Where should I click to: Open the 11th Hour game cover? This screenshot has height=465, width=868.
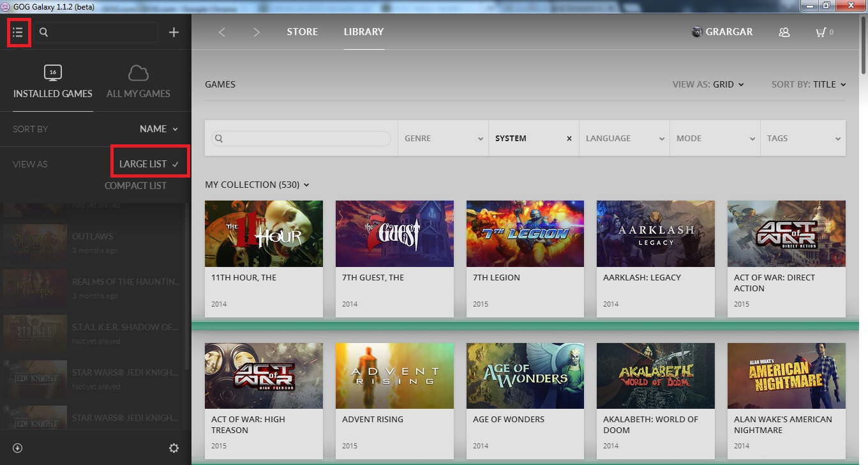point(264,234)
